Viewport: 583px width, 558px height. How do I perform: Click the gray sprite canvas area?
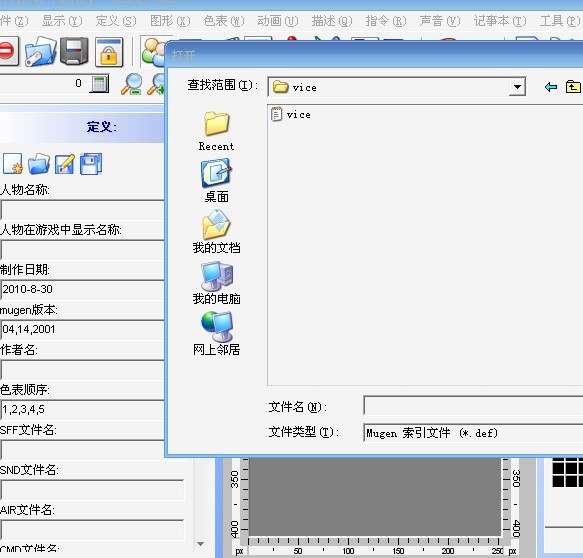pyautogui.click(x=375, y=496)
